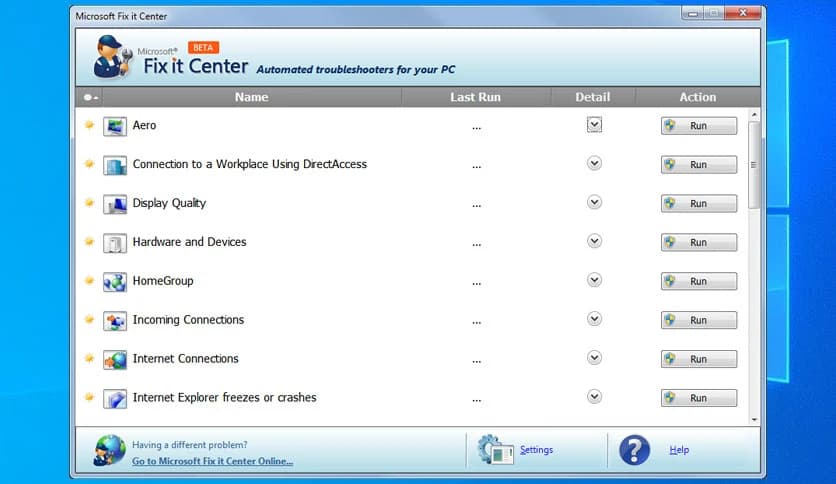Expand details for the Aero troubleshooter
Viewport: 836px width, 484px height.
tap(594, 125)
